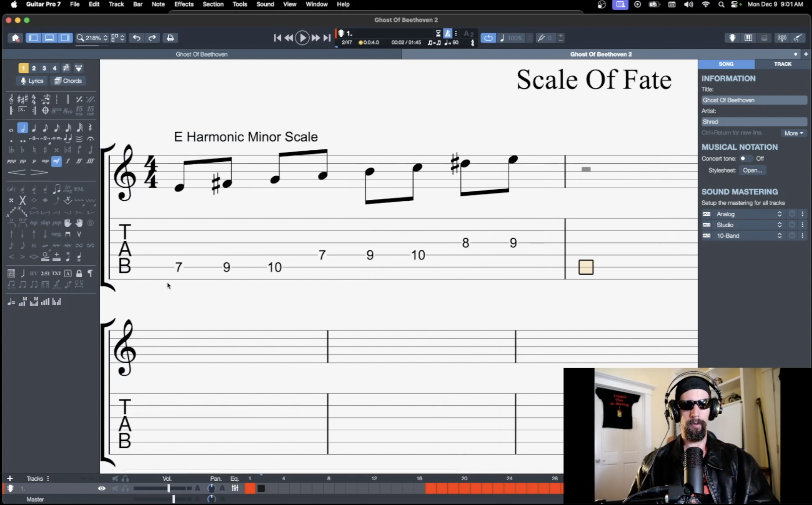This screenshot has width=812, height=505.
Task: Open the 10-Band effect selector
Action: point(749,235)
